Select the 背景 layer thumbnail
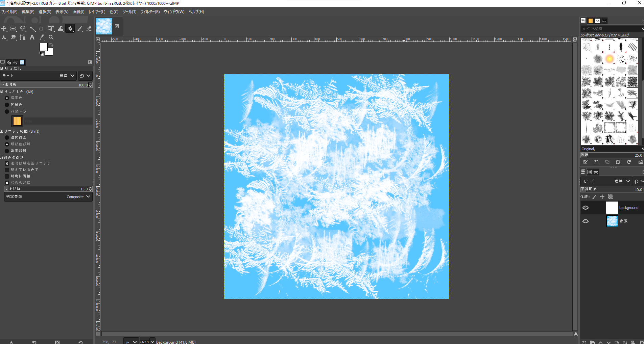The image size is (644, 344). tap(612, 221)
